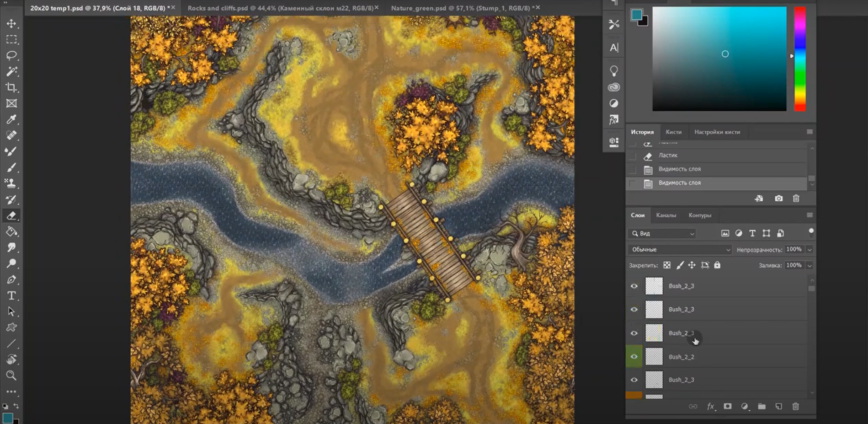This screenshot has height=424, width=868.
Task: Select the Lasso tool
Action: coord(11,55)
